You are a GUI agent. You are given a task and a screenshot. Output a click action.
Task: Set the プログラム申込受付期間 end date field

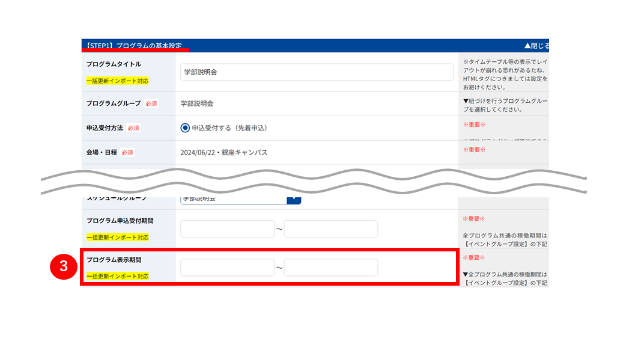pos(331,229)
